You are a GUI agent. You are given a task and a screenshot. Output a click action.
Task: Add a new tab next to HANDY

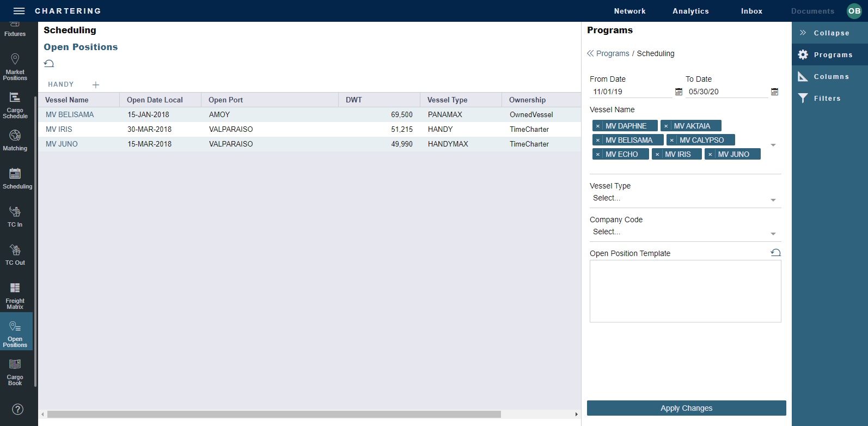click(96, 85)
